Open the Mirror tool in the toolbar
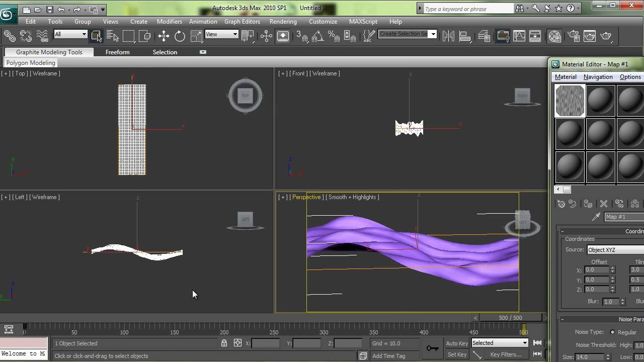 coord(448,36)
